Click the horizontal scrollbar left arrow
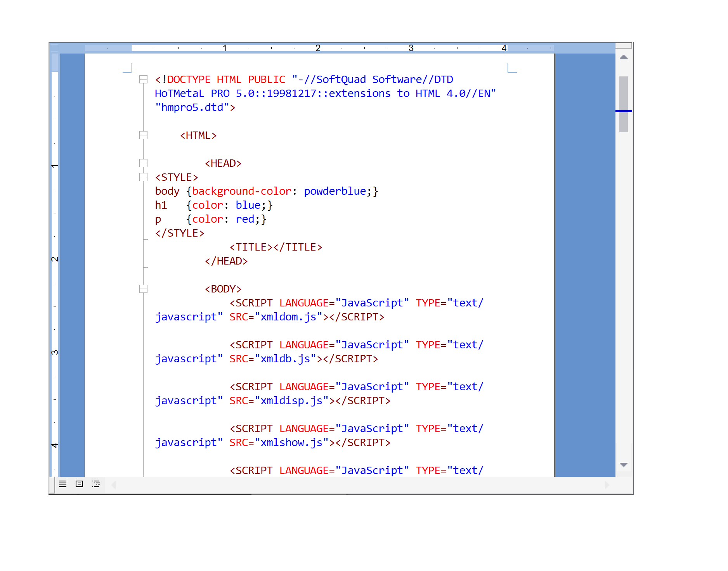 pos(113,484)
